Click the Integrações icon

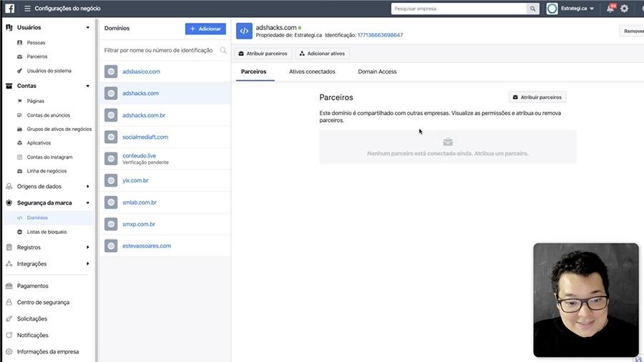(9, 263)
